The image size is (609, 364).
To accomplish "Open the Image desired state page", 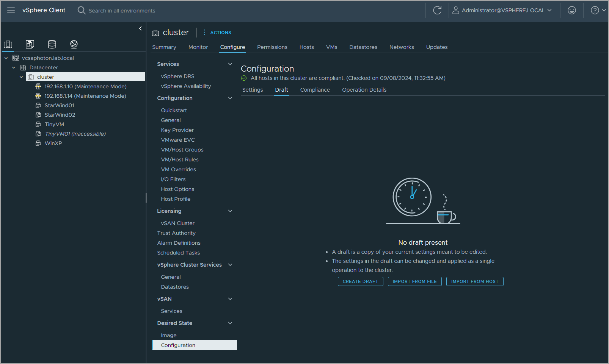I will [169, 335].
